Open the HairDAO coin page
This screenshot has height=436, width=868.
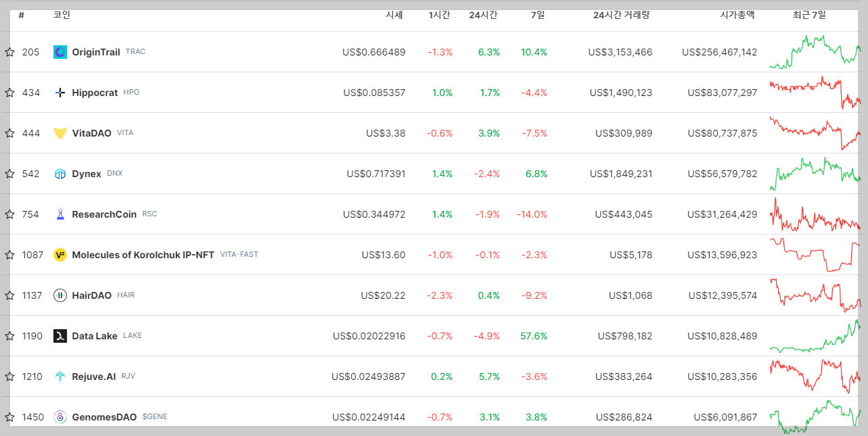[x=92, y=295]
